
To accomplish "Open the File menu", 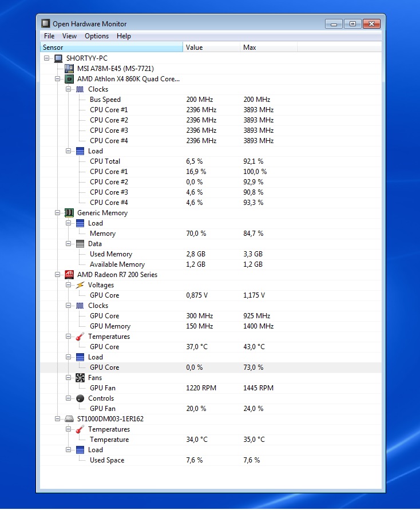I will point(49,36).
